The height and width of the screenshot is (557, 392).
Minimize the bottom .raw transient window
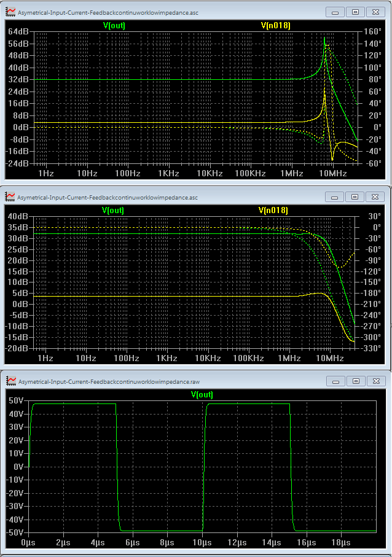[x=335, y=381]
